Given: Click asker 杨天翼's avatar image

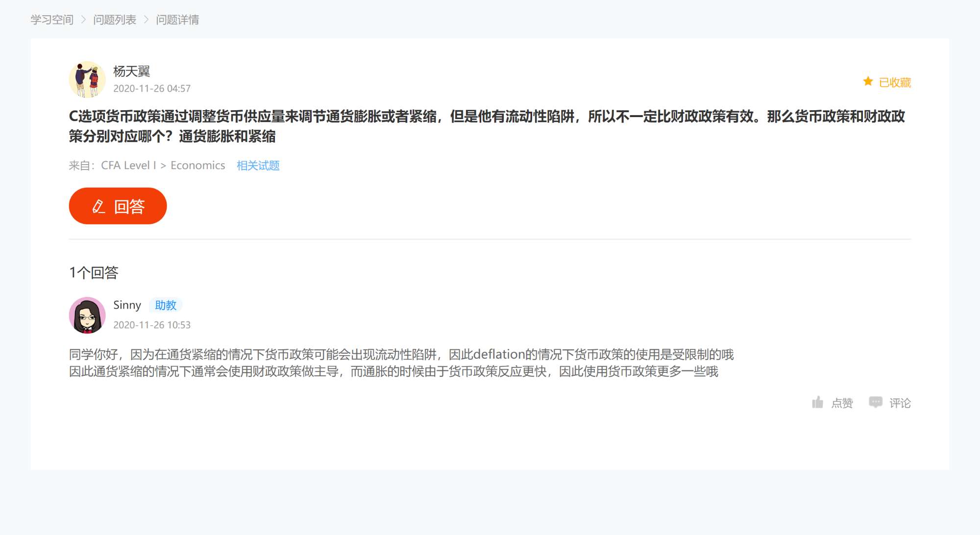Looking at the screenshot, I should click(87, 79).
